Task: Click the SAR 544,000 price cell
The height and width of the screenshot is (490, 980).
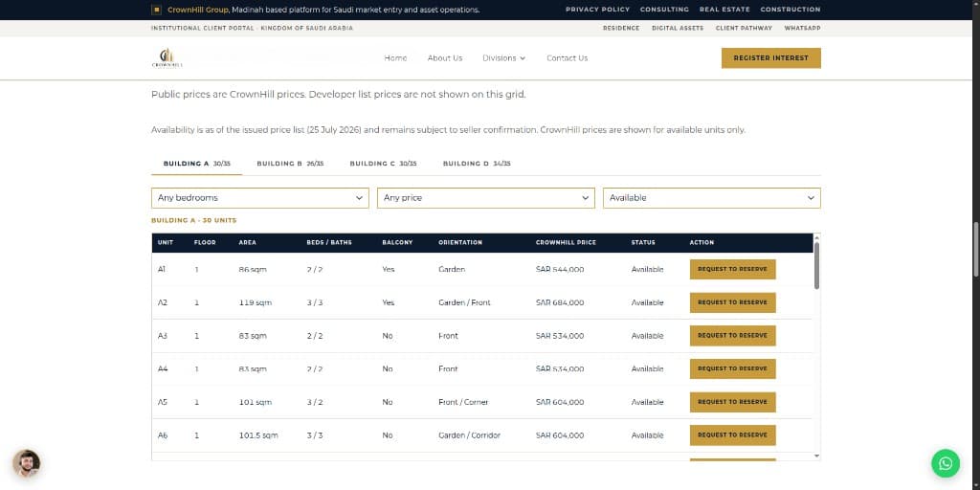Action: pos(560,269)
